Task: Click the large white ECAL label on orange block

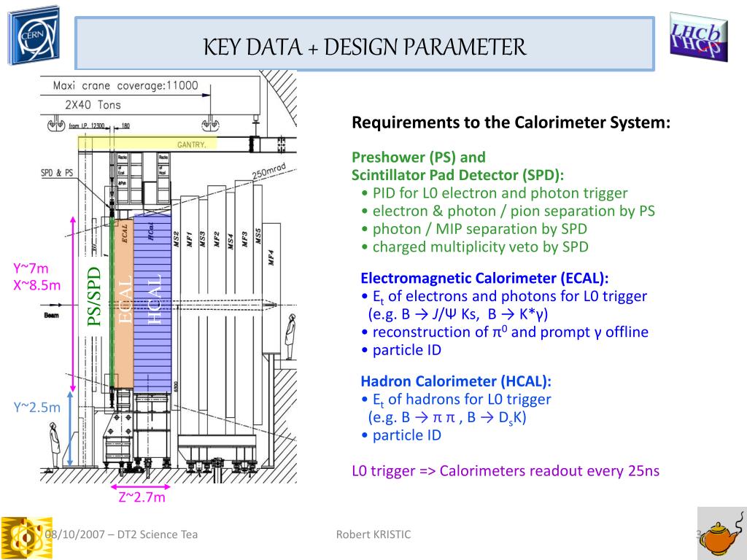Action: tap(124, 300)
